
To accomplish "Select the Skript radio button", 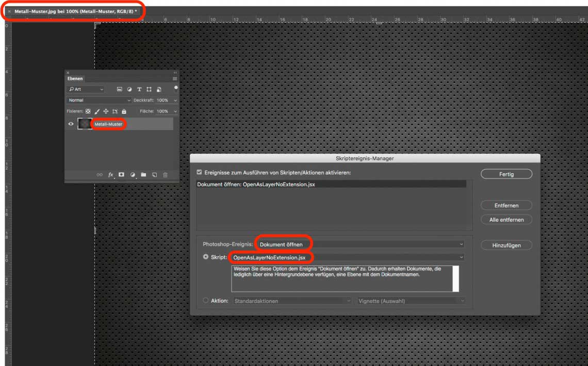I will (205, 257).
